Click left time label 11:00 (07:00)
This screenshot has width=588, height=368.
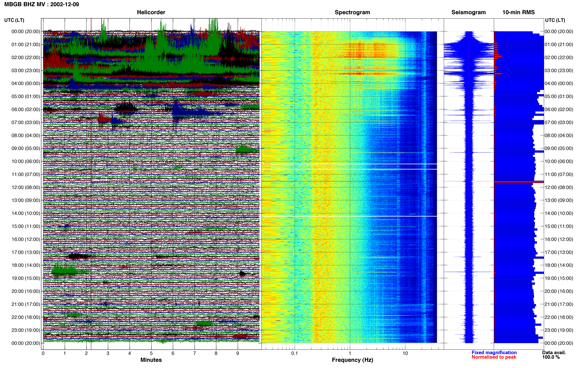tap(26, 174)
